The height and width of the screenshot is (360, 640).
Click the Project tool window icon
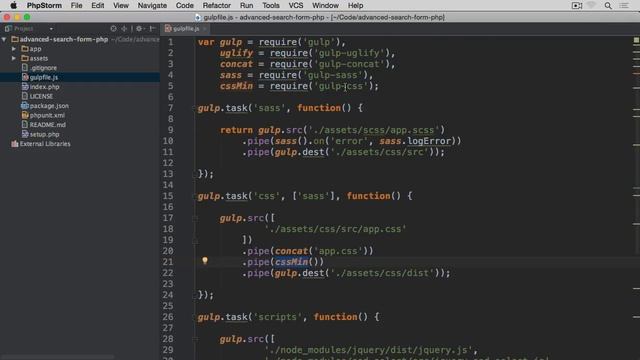pos(8,29)
